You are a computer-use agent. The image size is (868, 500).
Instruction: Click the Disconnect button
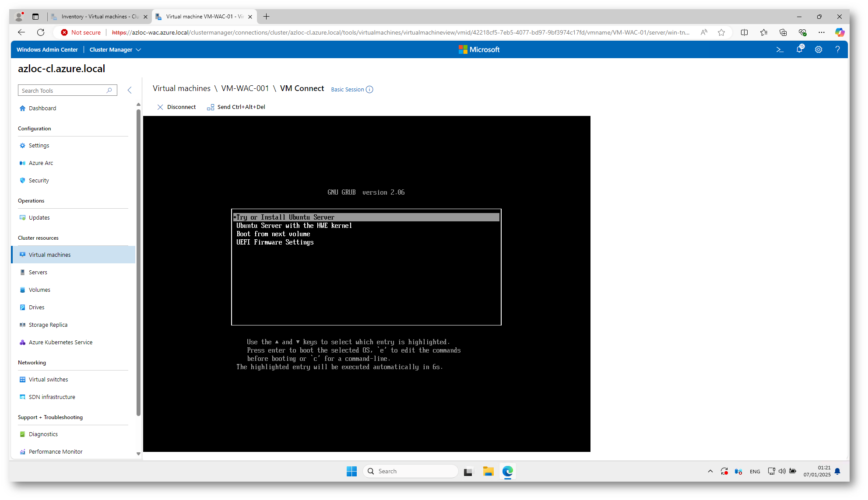[x=176, y=107]
